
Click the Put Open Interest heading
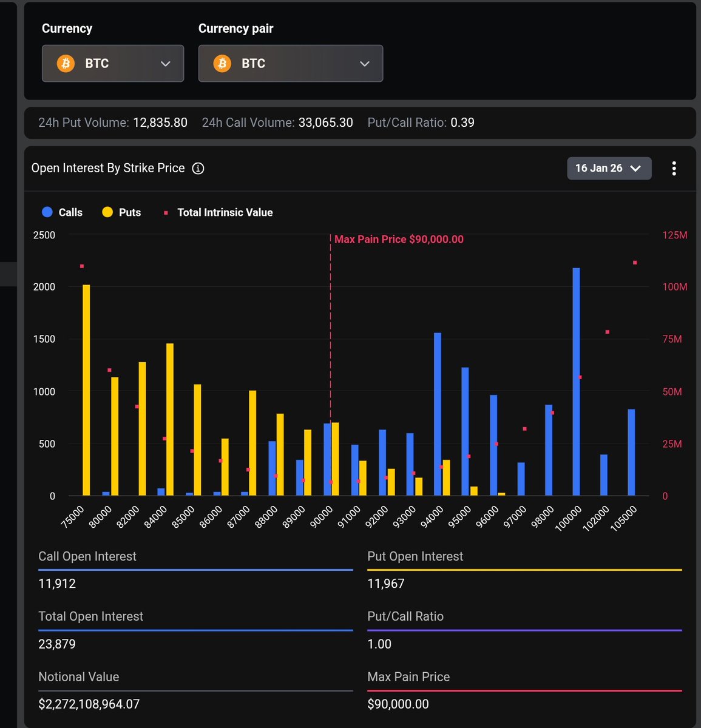tap(415, 556)
